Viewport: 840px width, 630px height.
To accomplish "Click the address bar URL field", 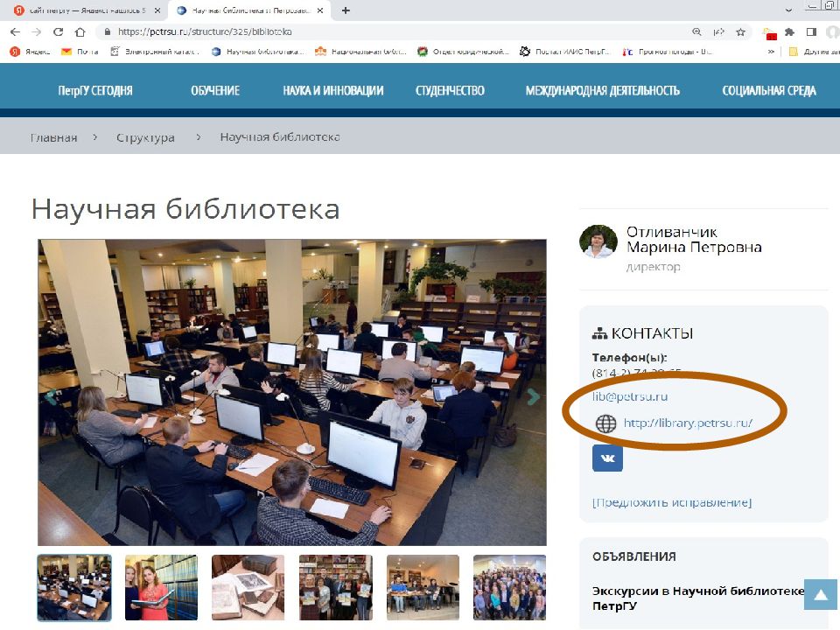I will click(394, 31).
